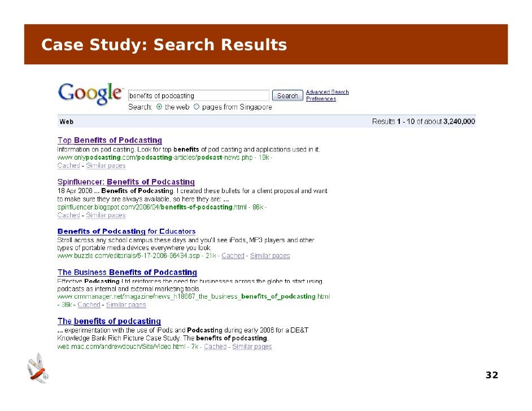
Task: Click the onlypodcasting.com green URL text
Action: click(155, 158)
